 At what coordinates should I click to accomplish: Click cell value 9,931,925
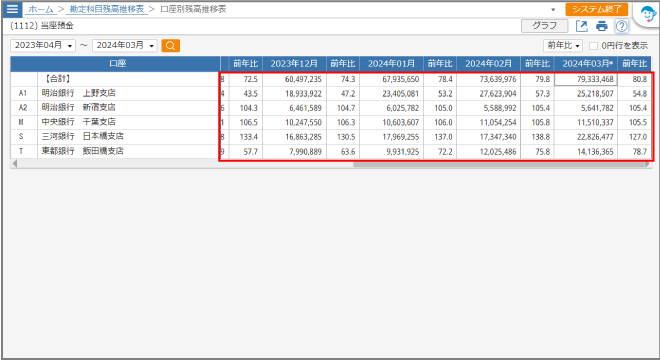coord(391,152)
